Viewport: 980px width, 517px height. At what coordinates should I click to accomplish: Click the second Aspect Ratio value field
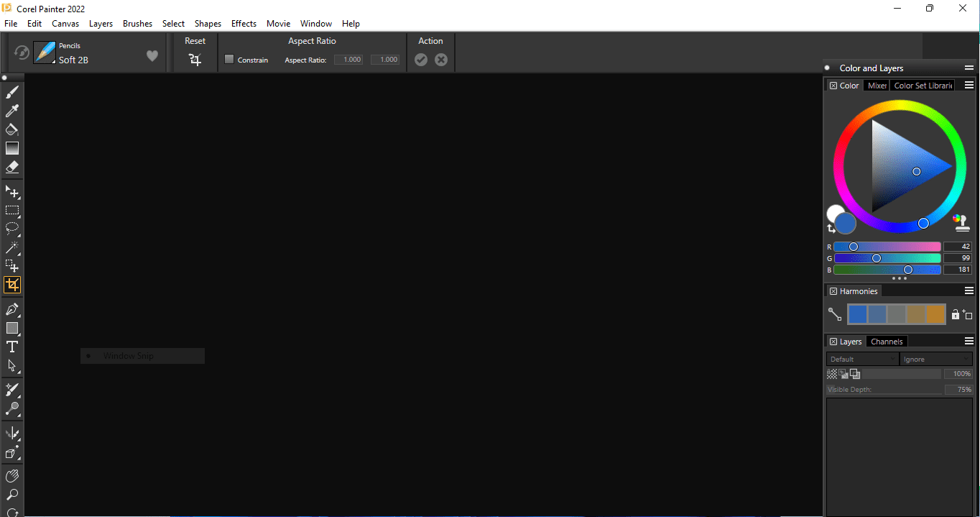tap(385, 60)
